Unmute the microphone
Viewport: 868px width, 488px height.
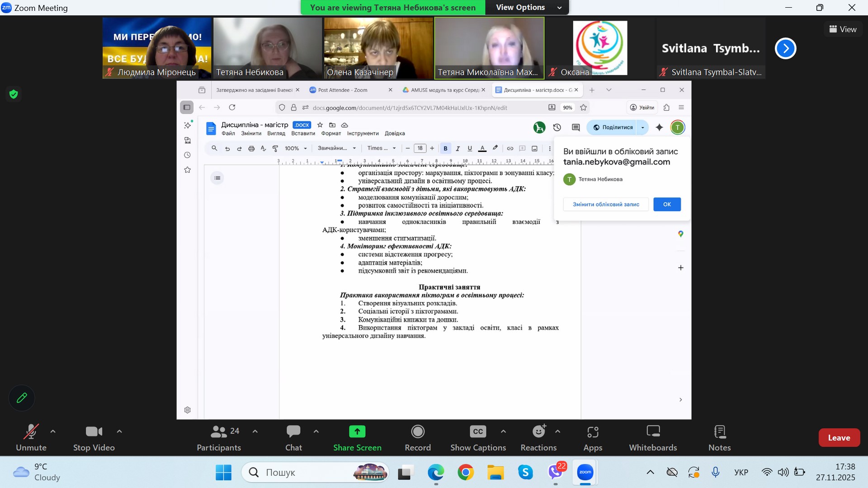(31, 437)
